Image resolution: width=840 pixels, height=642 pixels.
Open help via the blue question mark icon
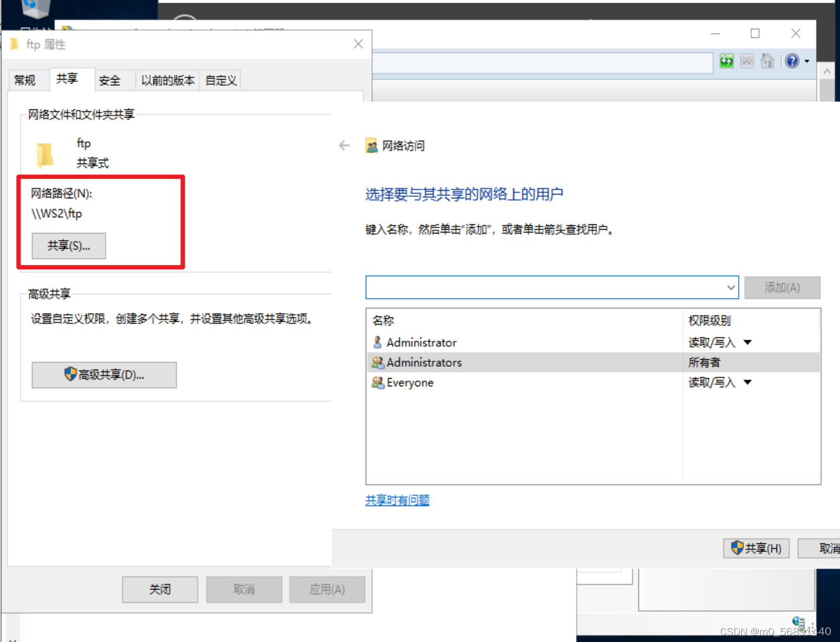click(792, 61)
